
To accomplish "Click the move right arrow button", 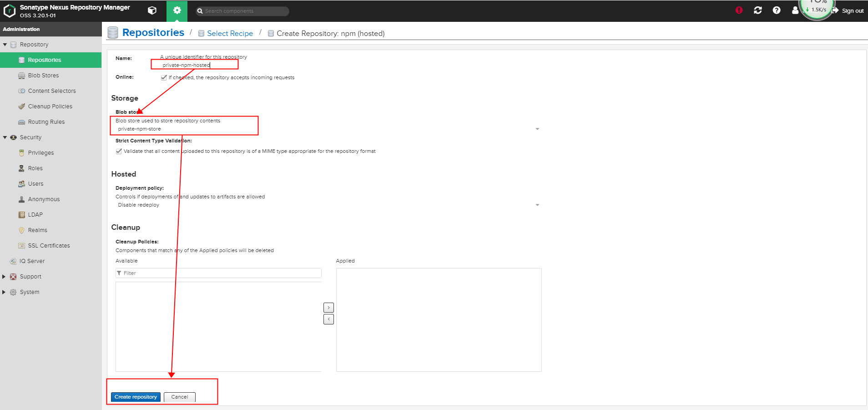I will [328, 308].
